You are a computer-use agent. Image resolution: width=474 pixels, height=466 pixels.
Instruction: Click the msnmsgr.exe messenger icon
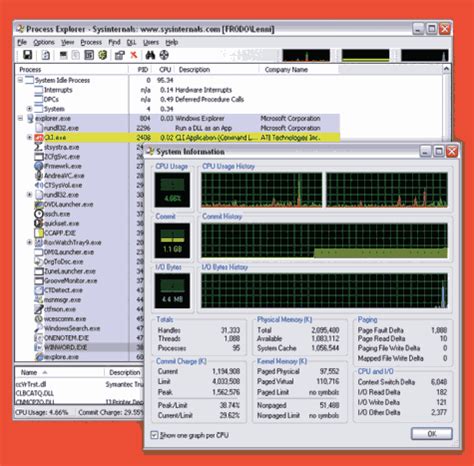(x=39, y=300)
